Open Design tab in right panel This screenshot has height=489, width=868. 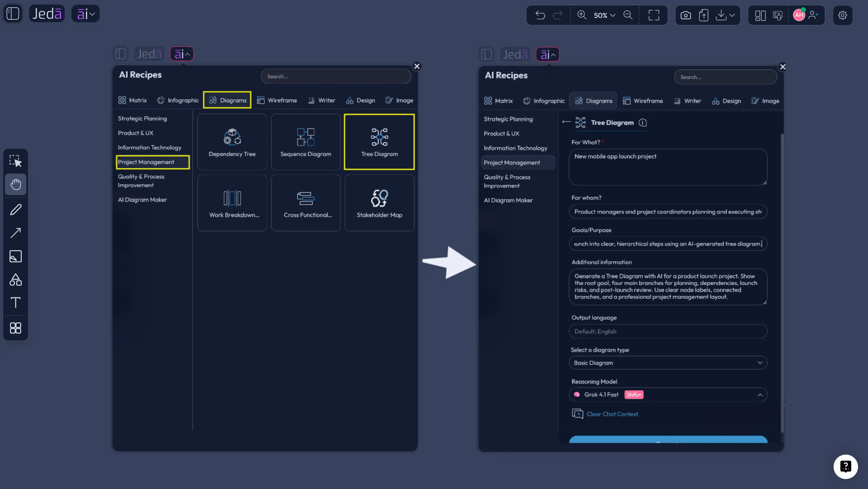(726, 101)
